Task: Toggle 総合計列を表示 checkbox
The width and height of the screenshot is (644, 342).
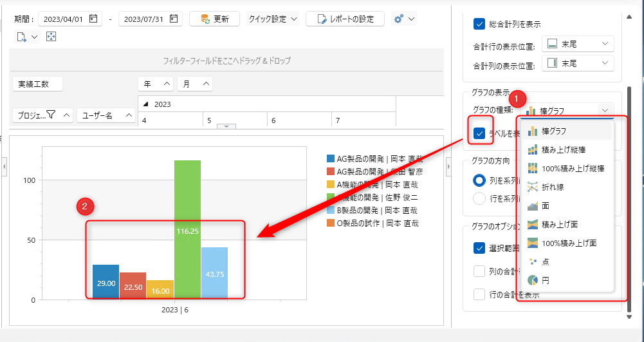Action: 479,24
